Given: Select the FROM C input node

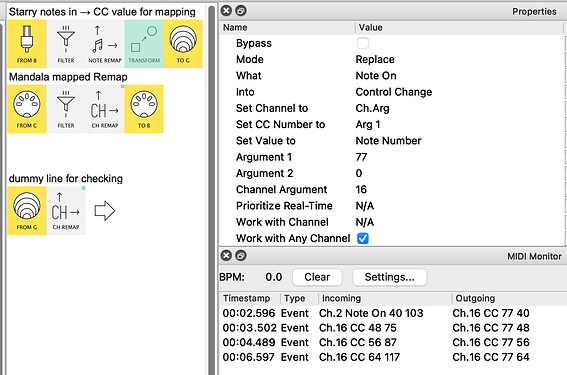Looking at the screenshot, I should tap(27, 109).
